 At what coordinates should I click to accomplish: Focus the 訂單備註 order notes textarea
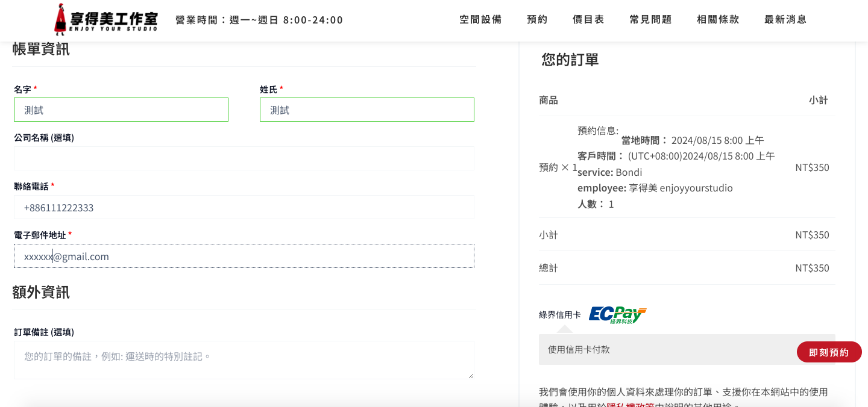244,360
